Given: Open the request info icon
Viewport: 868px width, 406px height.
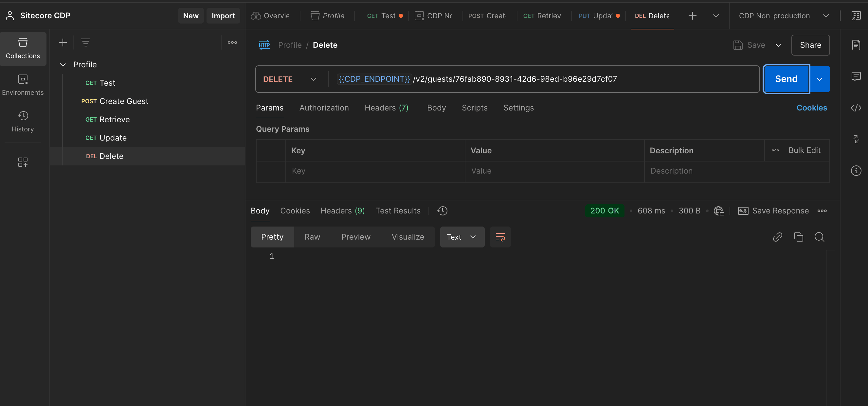Looking at the screenshot, I should tap(856, 171).
